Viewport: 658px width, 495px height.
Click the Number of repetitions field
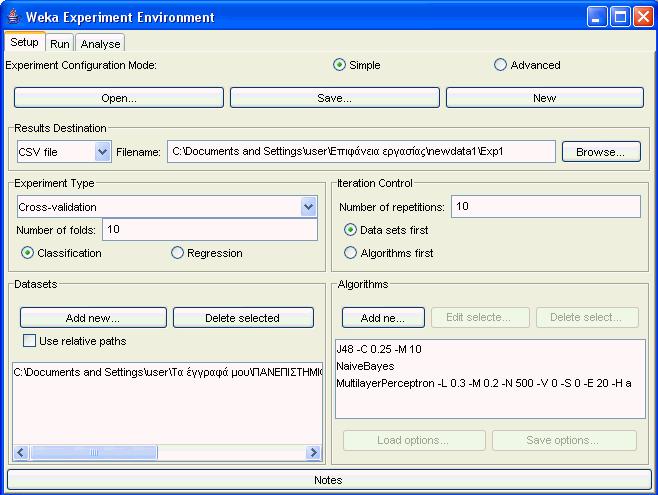tap(546, 206)
